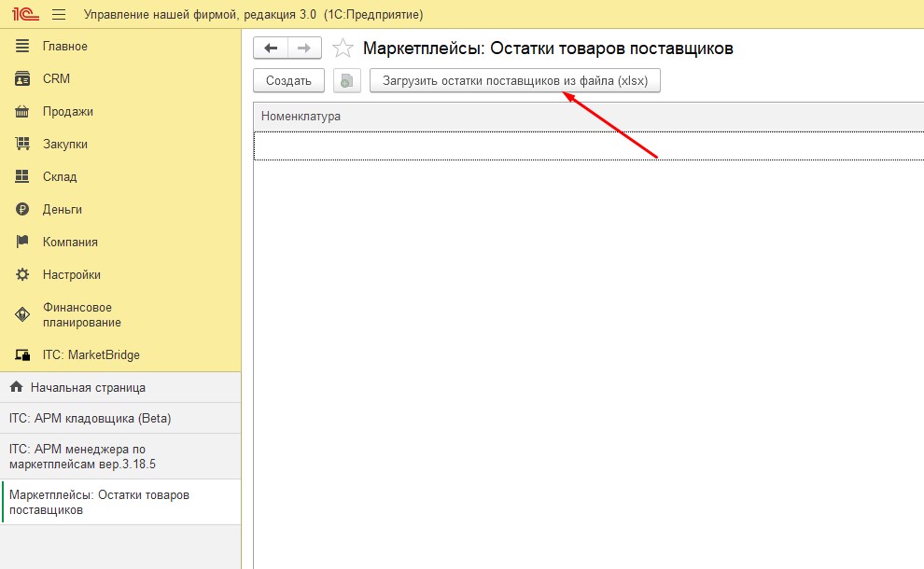
Task: Open the Главное section
Action: coord(64,46)
